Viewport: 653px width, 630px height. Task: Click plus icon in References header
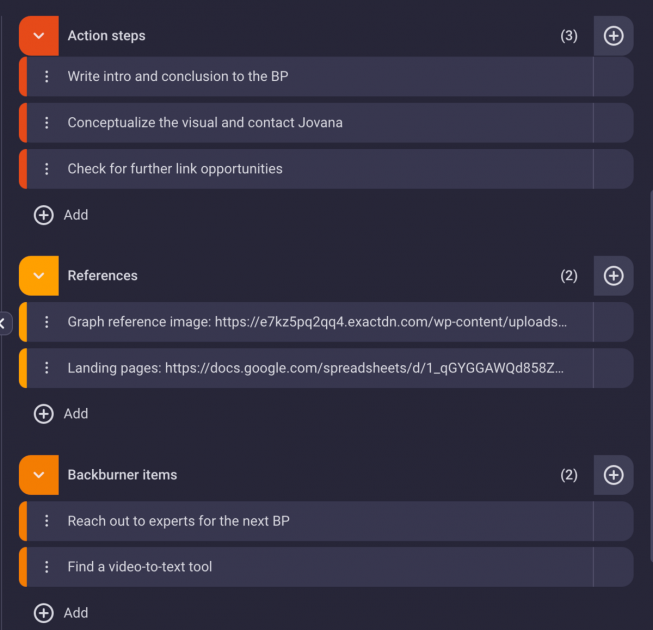click(613, 276)
